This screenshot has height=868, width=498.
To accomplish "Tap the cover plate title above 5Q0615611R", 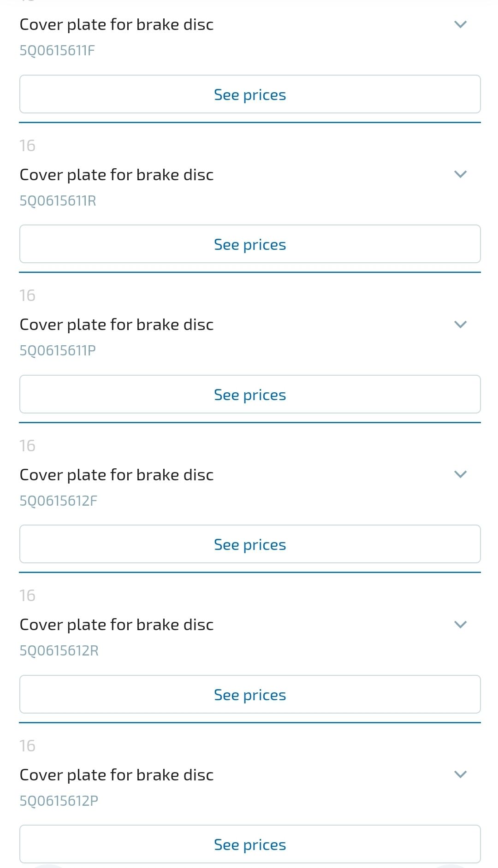I will [x=117, y=175].
